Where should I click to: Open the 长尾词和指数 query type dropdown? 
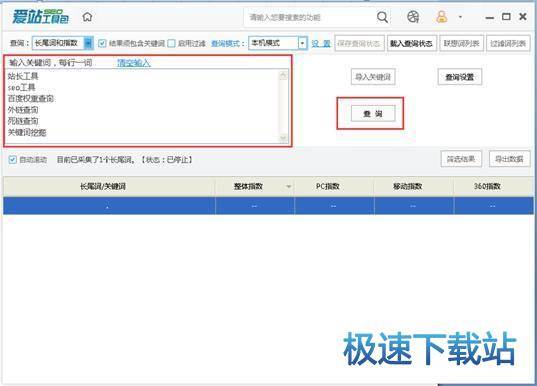(x=62, y=43)
